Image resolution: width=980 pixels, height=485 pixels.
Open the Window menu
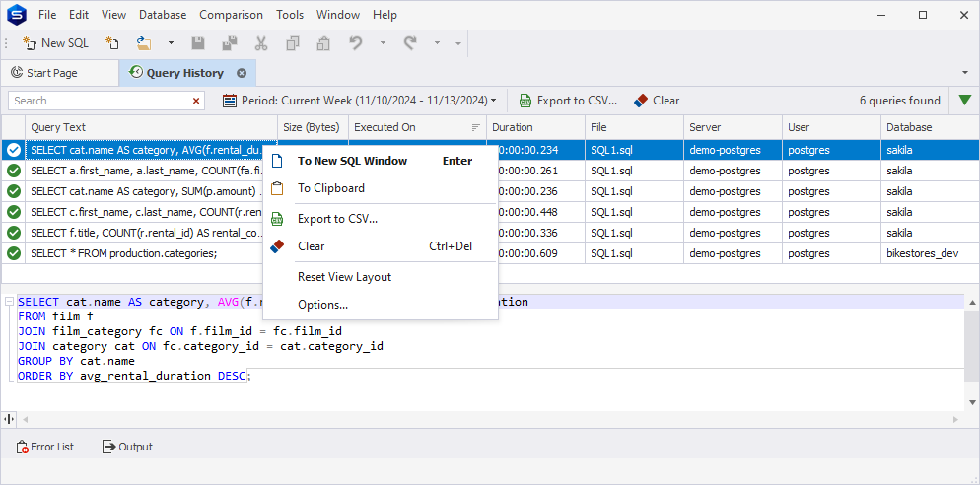pos(338,15)
